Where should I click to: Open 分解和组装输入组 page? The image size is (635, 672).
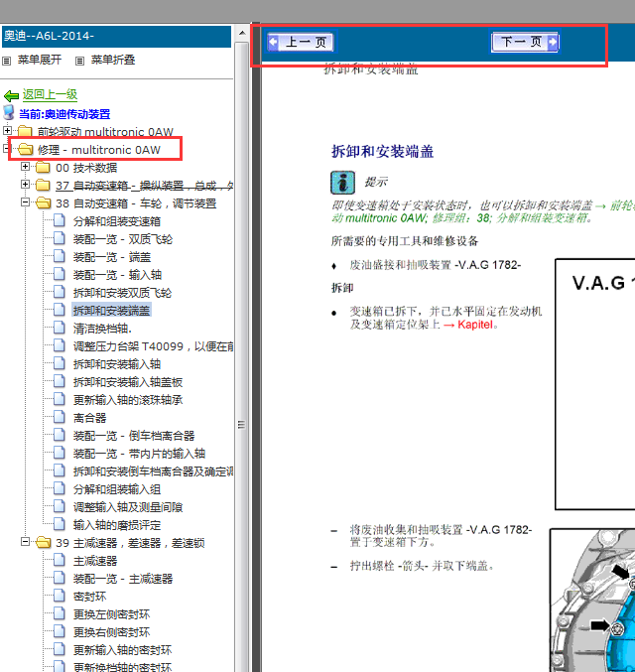coord(116,489)
